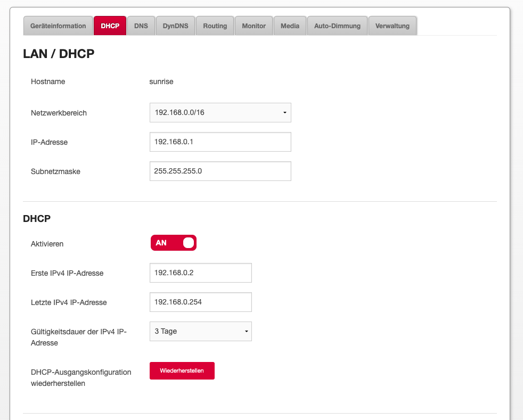Click the Wiederherstellen button
523x420 pixels.
click(x=182, y=370)
